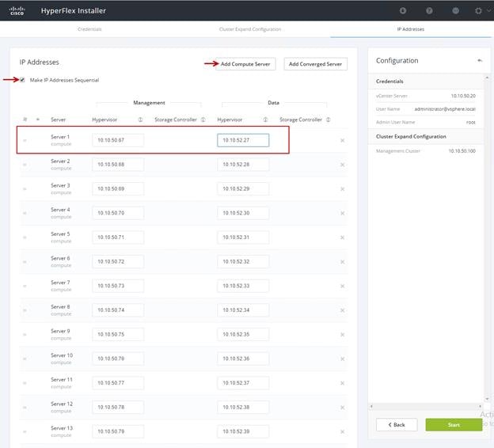
Task: Click the HyperFlex Installer title
Action: pos(74,11)
